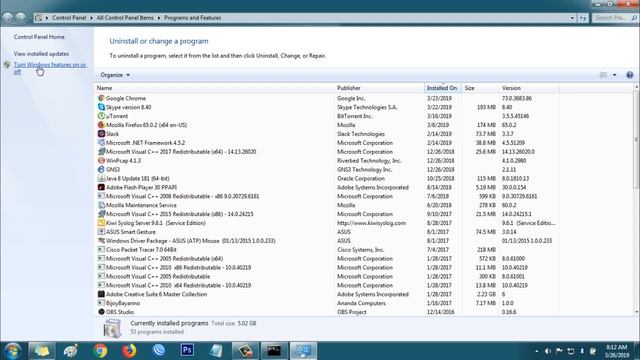Open the command prompt taskbar icon
The width and height of the screenshot is (640, 360).
(274, 351)
